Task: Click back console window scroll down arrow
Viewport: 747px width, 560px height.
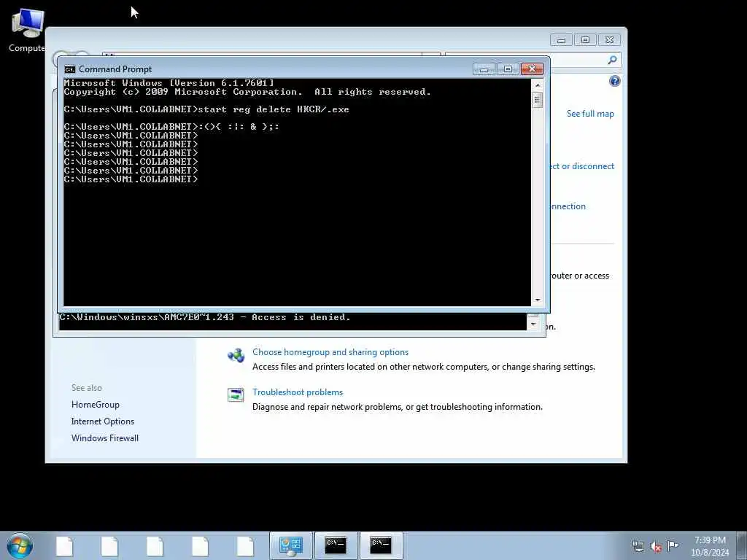Action: click(533, 324)
